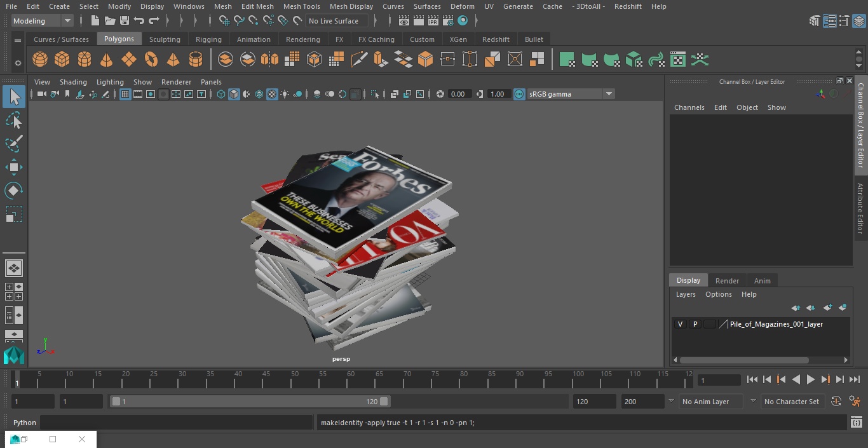
Task: Open the viewport Lighting menu
Action: tap(110, 82)
